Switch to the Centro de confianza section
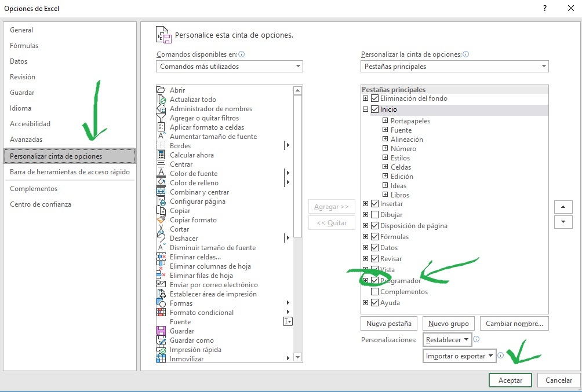The image size is (582, 392). click(41, 204)
